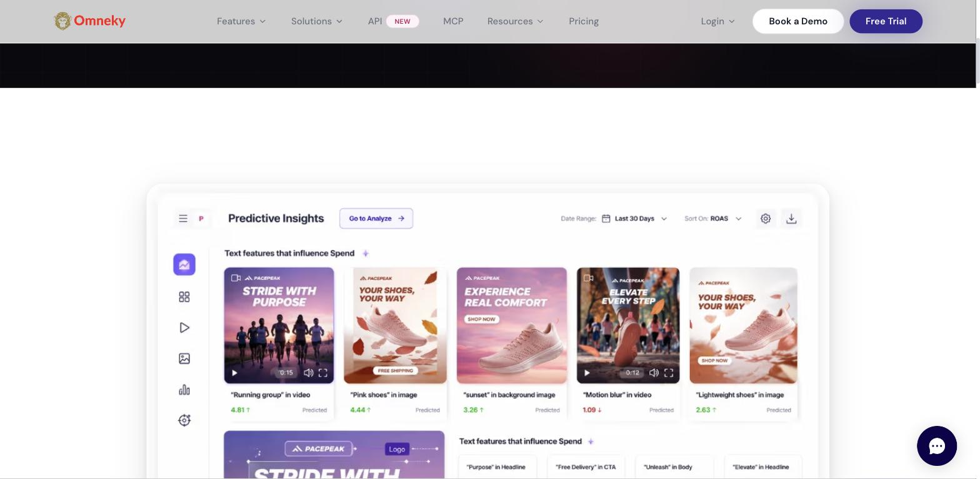980x479 pixels.
Task: Click the "Elevate" in Headline card
Action: point(763,467)
